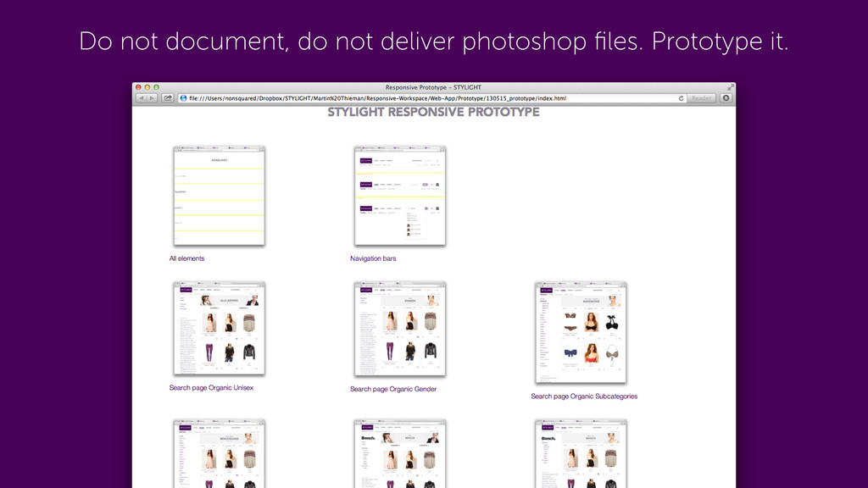Image resolution: width=868 pixels, height=488 pixels.
Task: Open the Navigation bars text link
Action: (x=373, y=258)
